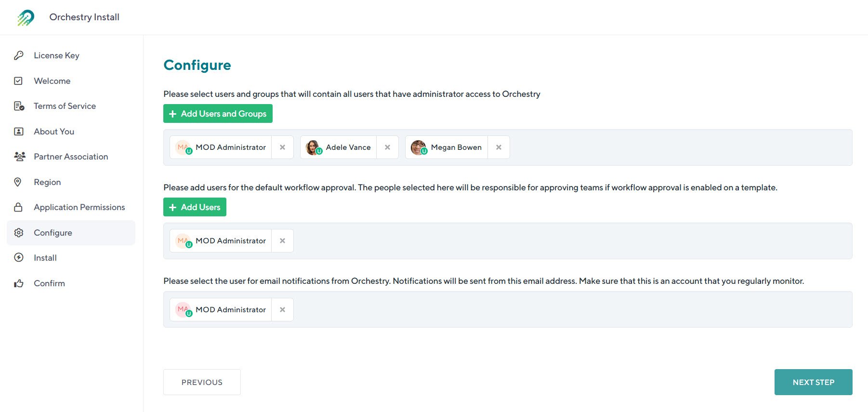Click MOD Administrator name in workflow approval list

point(231,241)
